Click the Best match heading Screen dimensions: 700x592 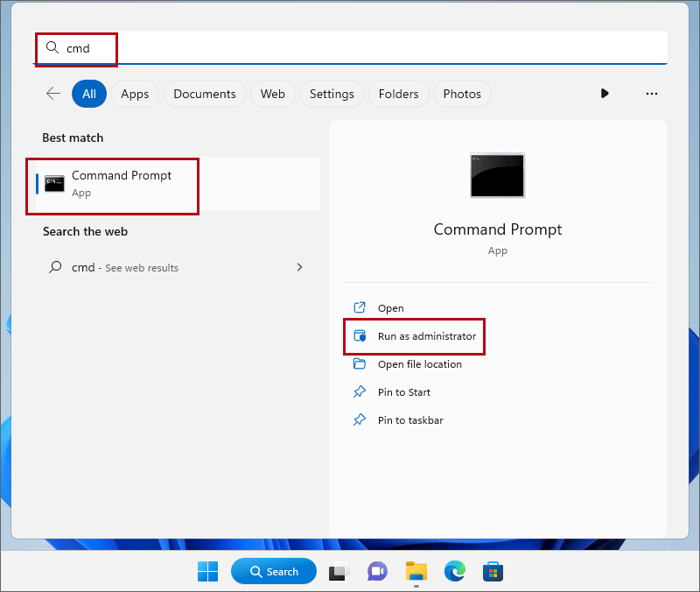(73, 137)
